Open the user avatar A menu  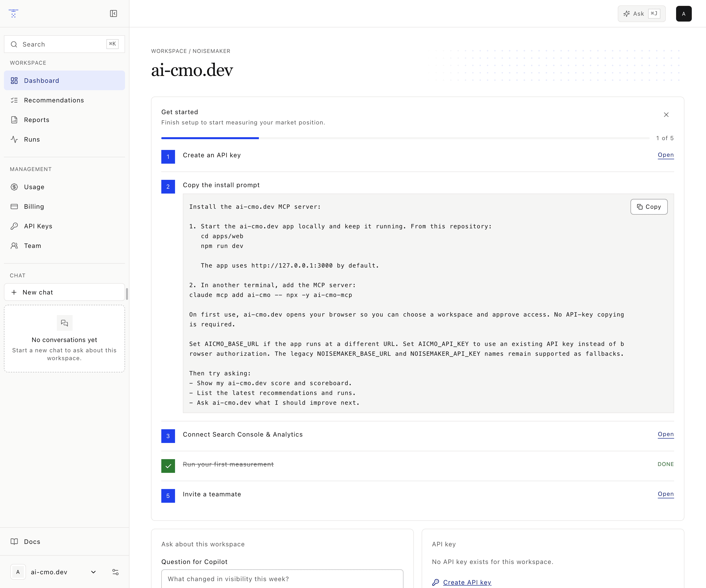(684, 14)
